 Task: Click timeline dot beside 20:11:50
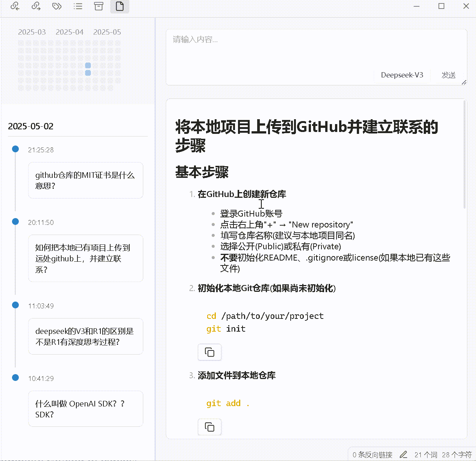point(15,221)
